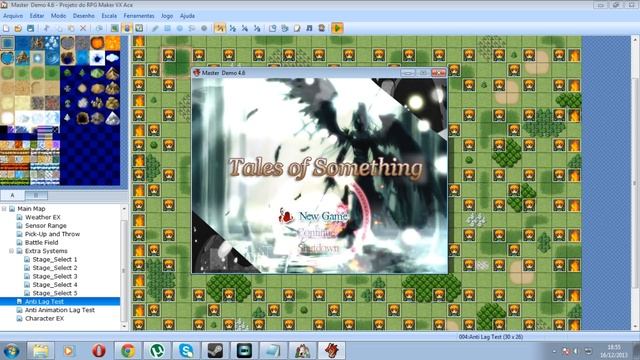Switch to Region editing mode
This screenshot has height=360, width=640.
pyautogui.click(x=139, y=28)
